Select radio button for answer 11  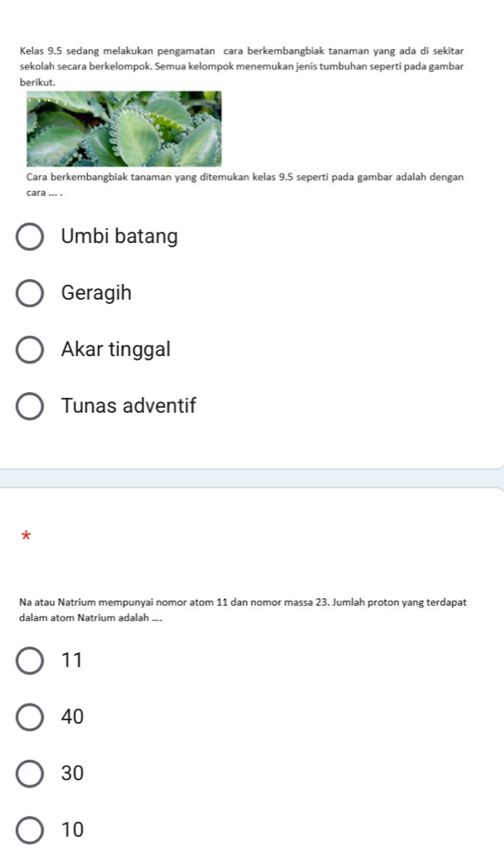[x=30, y=661]
